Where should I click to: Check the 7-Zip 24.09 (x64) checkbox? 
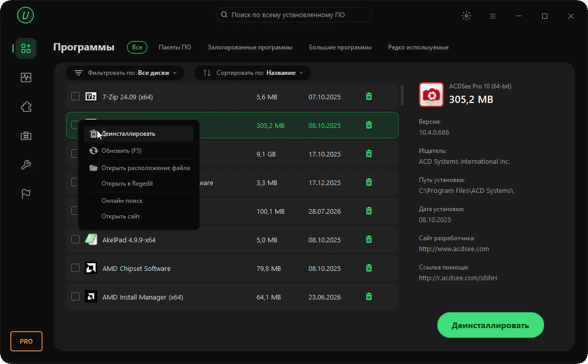pos(75,96)
